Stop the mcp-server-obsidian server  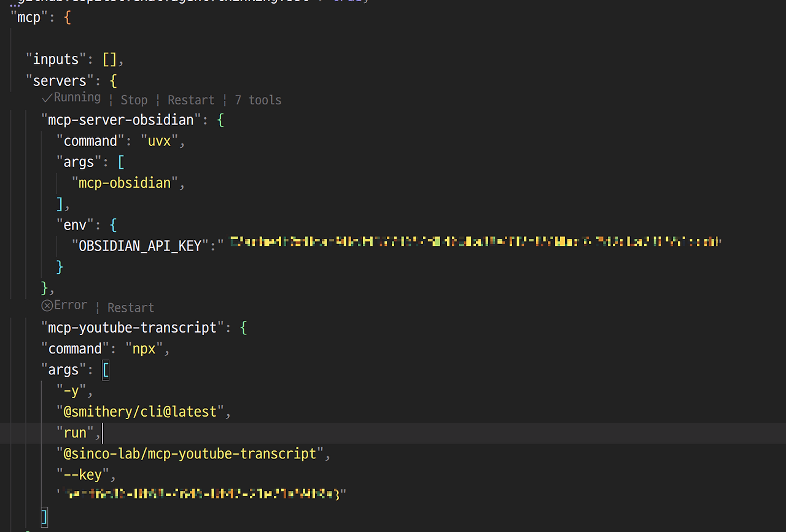click(134, 99)
